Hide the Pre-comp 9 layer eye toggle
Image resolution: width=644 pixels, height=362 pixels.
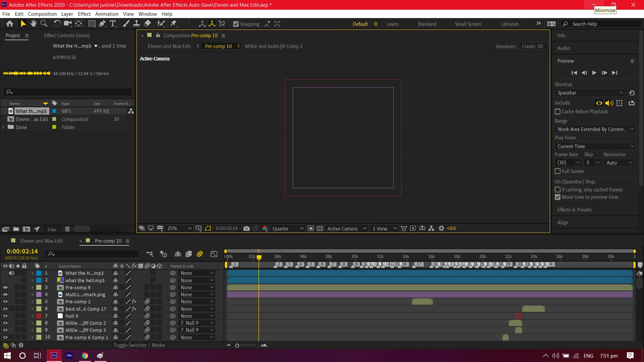(5, 288)
